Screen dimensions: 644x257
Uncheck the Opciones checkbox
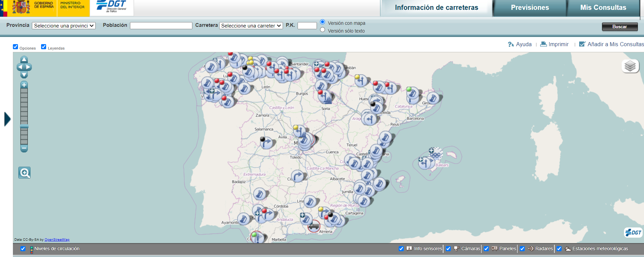[16, 47]
